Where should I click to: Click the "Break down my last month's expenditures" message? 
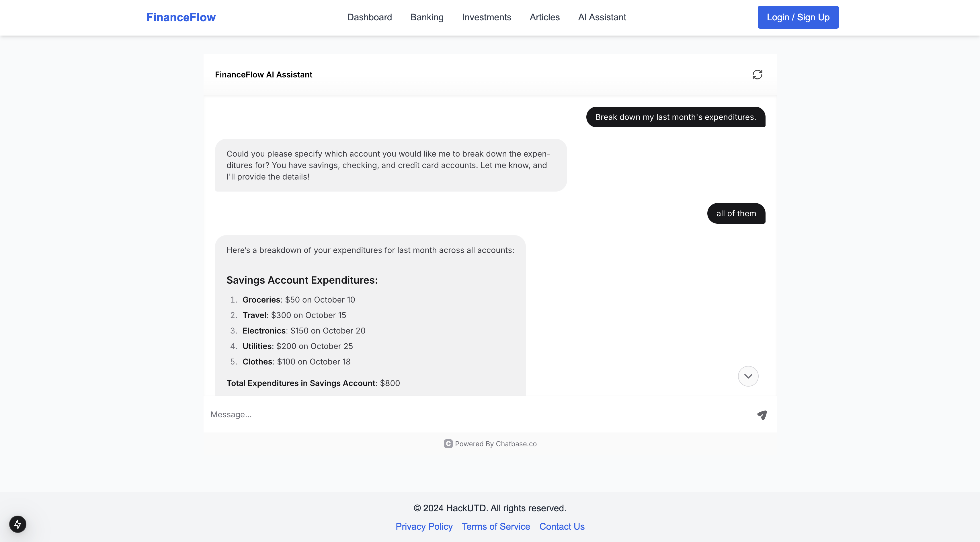(675, 117)
